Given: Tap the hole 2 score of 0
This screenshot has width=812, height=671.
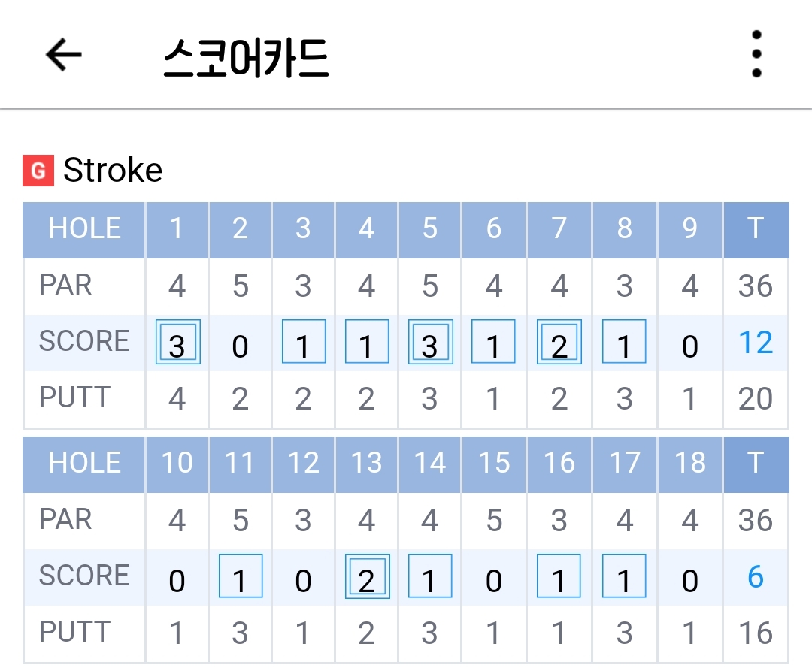Looking at the screenshot, I should (240, 346).
